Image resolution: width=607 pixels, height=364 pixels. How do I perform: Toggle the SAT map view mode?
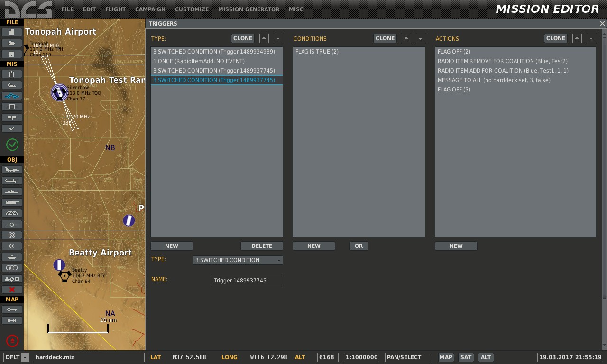pos(466,357)
